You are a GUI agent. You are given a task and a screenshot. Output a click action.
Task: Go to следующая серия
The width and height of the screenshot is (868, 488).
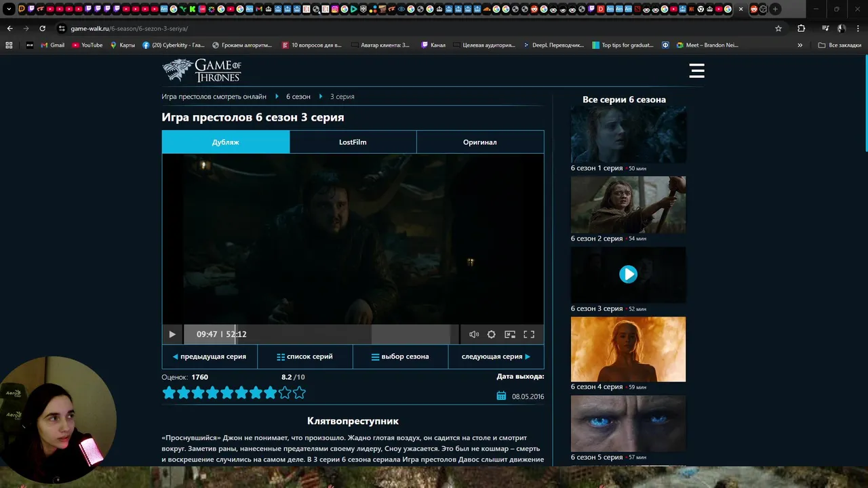pyautogui.click(x=496, y=357)
